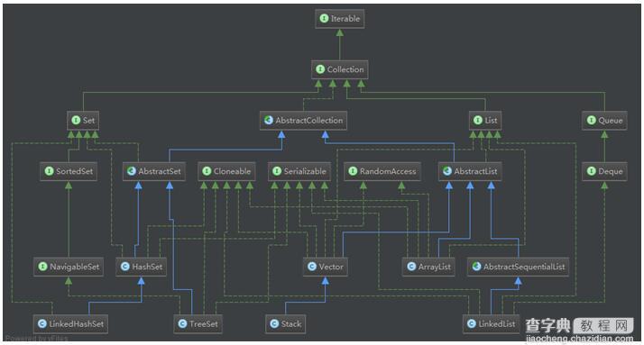Select the Collection interface icon

(320, 69)
